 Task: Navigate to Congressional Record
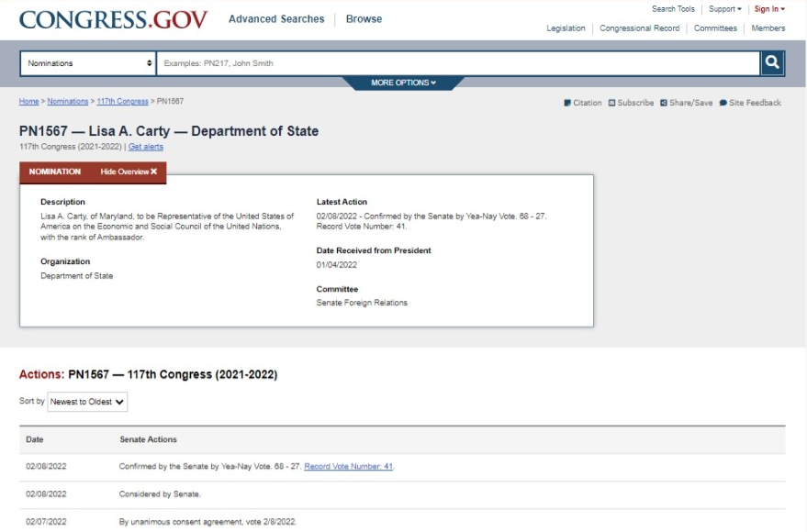639,28
